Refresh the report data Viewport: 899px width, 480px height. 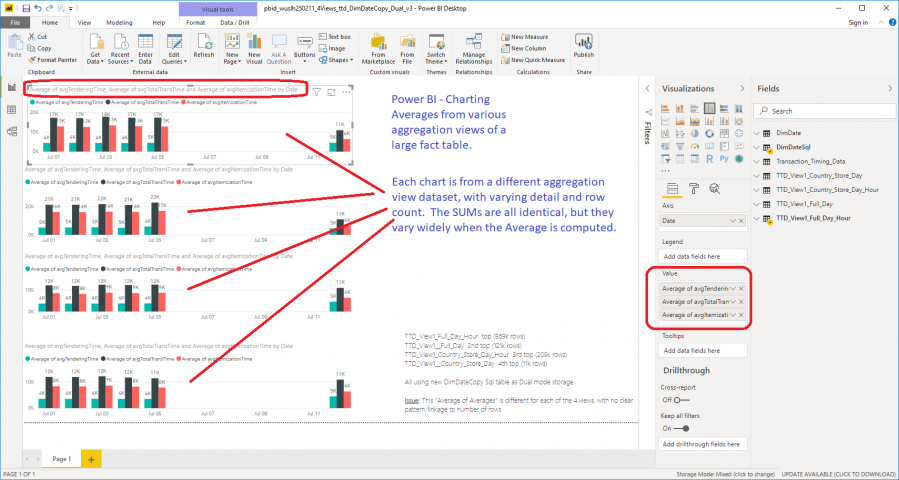click(x=204, y=46)
